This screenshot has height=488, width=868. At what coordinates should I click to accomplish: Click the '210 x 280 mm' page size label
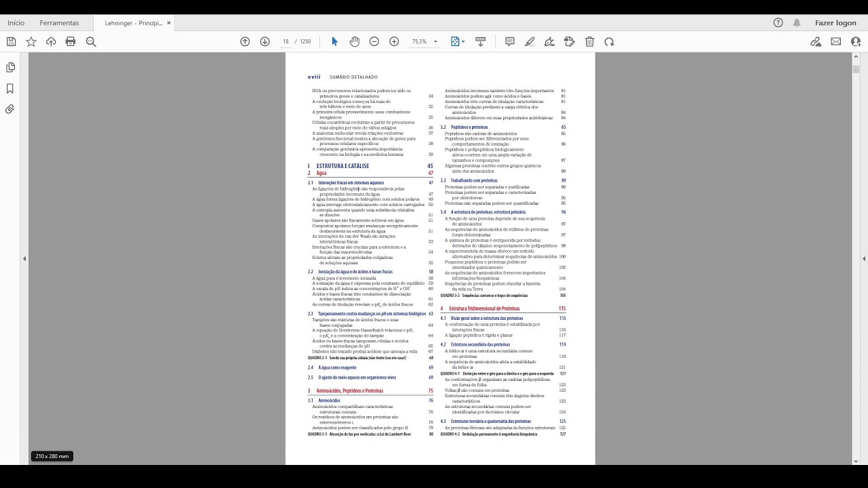[x=52, y=456]
